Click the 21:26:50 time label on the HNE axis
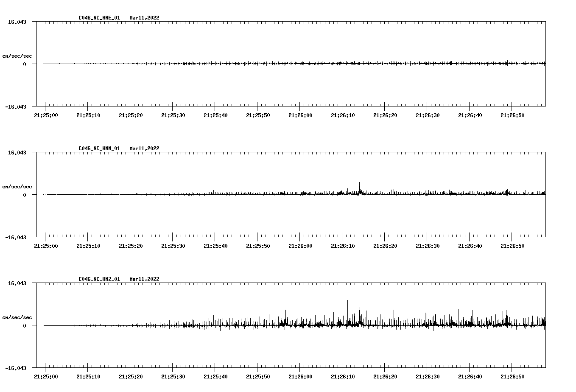Image resolution: width=576 pixels, height=392 pixels. pos(512,115)
